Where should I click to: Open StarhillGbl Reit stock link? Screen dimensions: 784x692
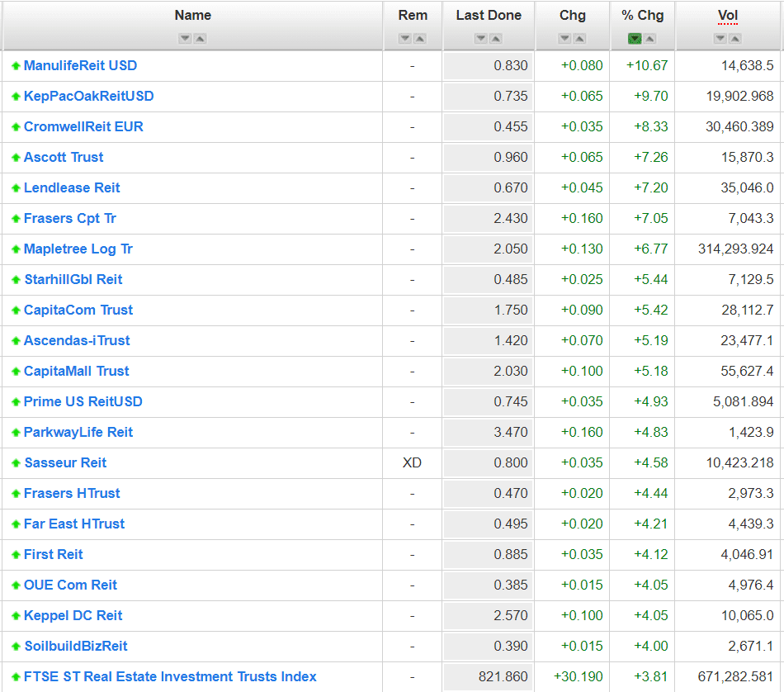click(73, 279)
